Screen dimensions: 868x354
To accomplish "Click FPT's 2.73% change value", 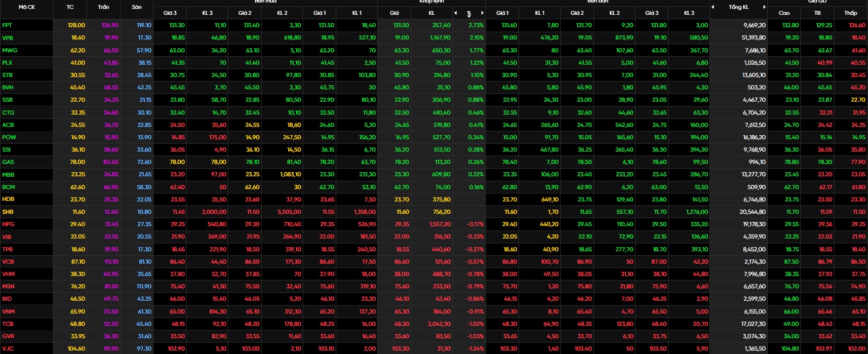I will pyautogui.click(x=476, y=25).
